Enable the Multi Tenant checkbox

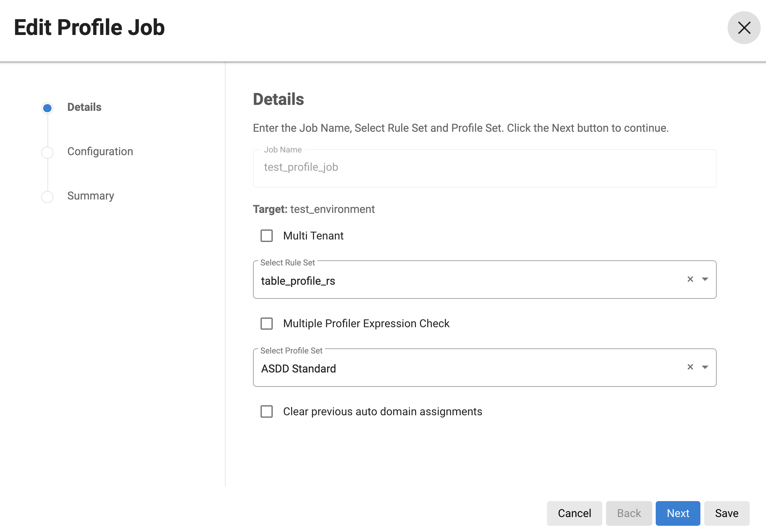(266, 236)
